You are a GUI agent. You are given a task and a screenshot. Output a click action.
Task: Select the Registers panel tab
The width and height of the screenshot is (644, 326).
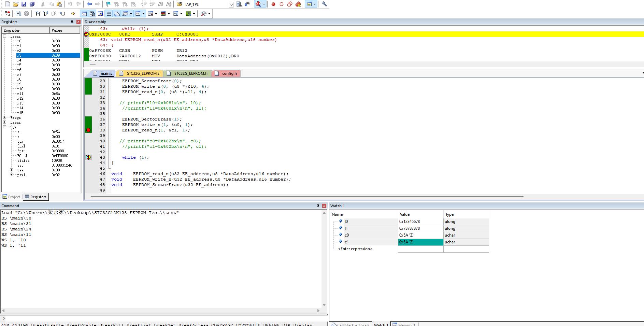click(35, 197)
